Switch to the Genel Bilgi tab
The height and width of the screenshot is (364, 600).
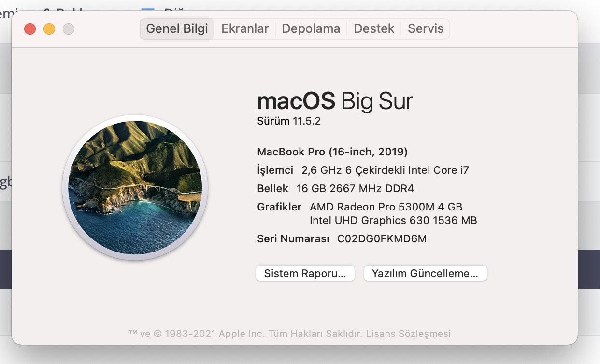click(x=177, y=29)
